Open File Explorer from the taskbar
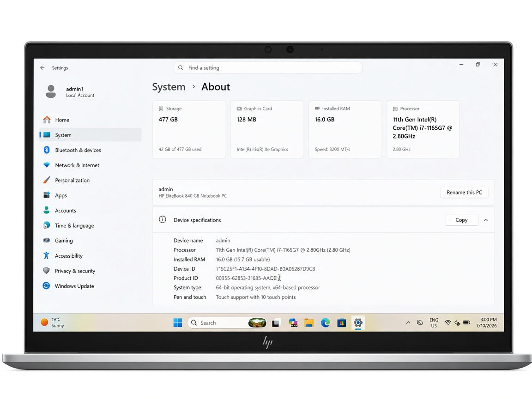 309,323
